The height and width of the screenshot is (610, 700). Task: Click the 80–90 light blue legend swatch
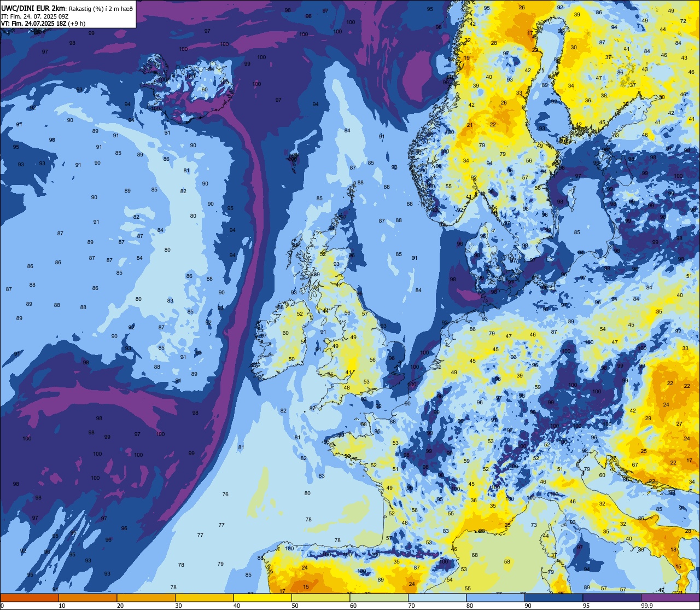coord(495,598)
